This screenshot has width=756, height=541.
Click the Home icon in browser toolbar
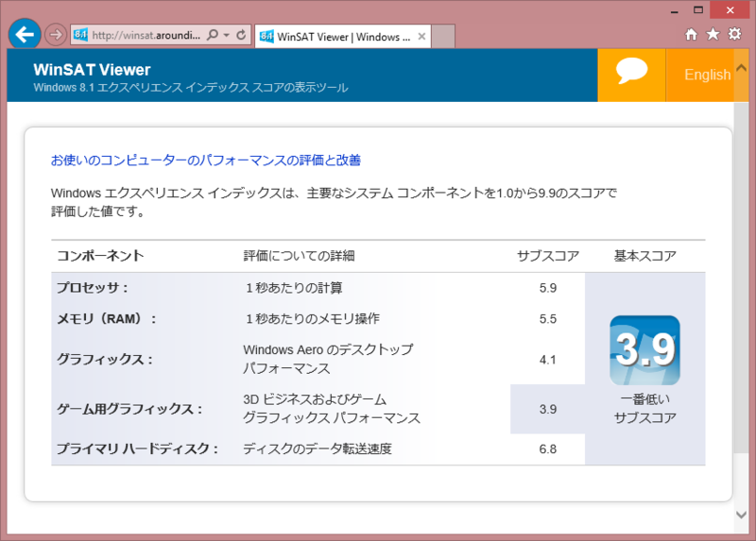(692, 34)
